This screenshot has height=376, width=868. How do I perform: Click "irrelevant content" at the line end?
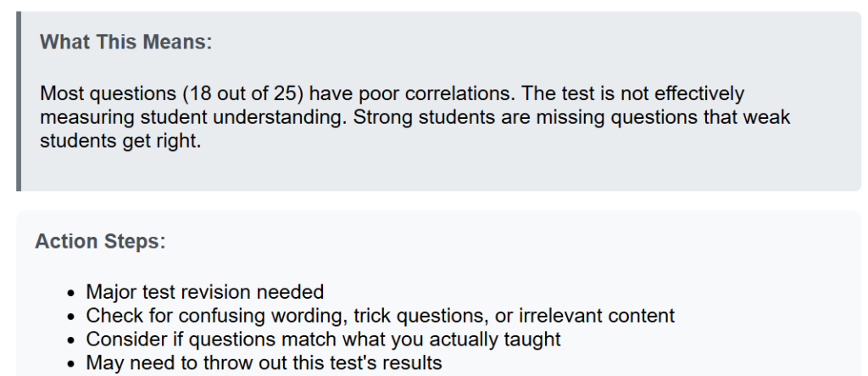point(597,316)
